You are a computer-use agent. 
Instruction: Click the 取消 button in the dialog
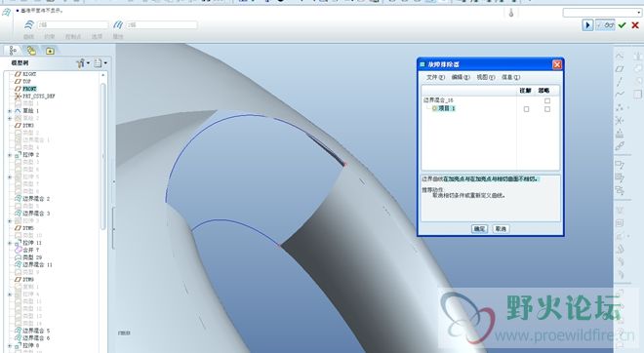(501, 228)
